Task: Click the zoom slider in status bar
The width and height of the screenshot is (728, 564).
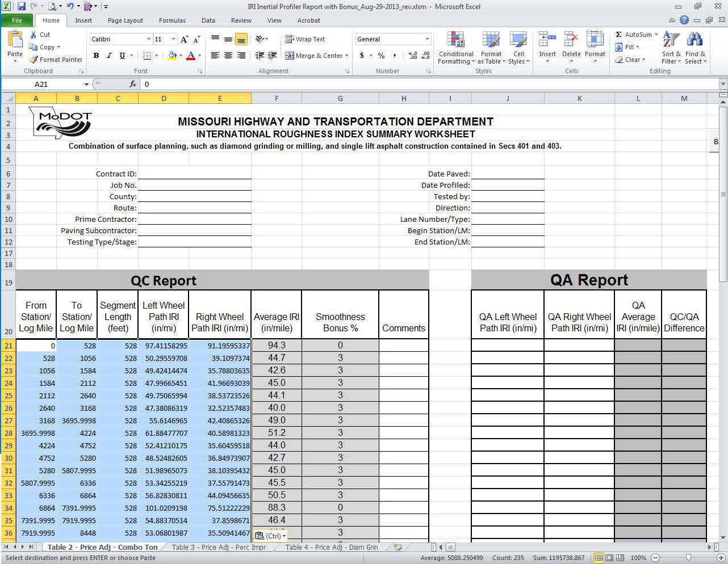Action: point(689,558)
